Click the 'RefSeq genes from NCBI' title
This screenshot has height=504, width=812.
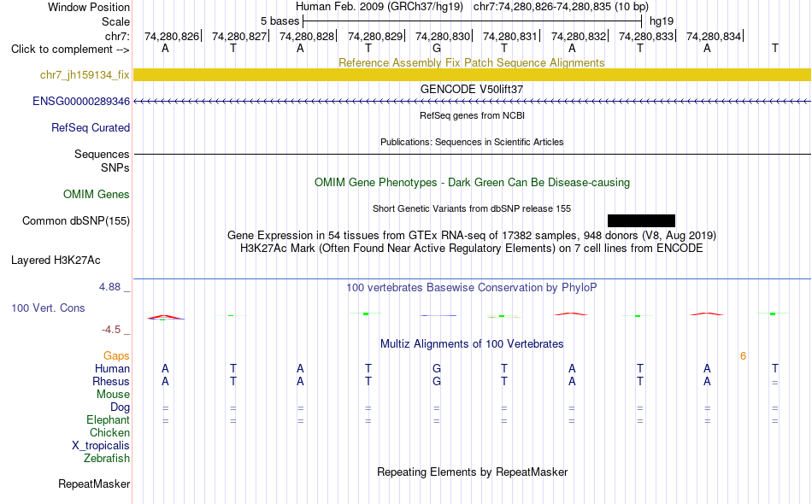point(472,115)
